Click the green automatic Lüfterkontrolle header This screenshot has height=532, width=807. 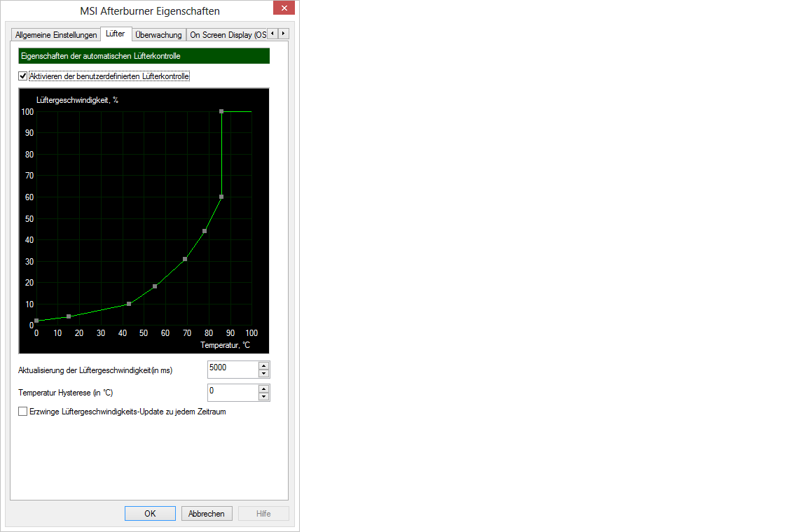144,56
